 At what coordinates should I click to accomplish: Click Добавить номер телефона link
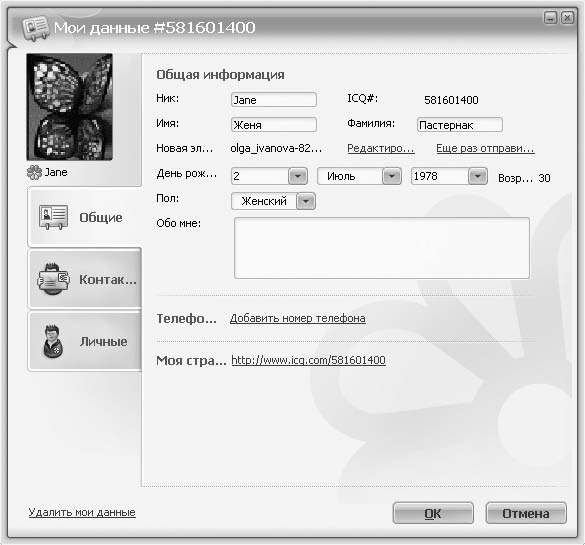pos(297,318)
